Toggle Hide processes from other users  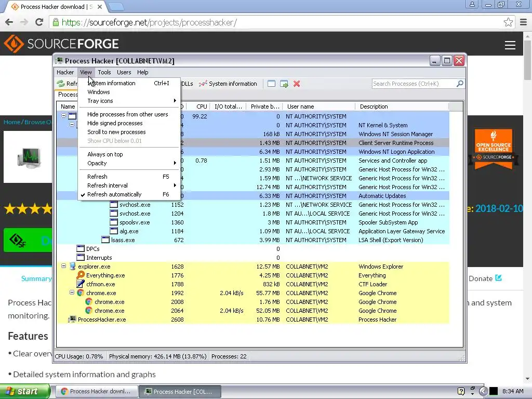pos(128,114)
